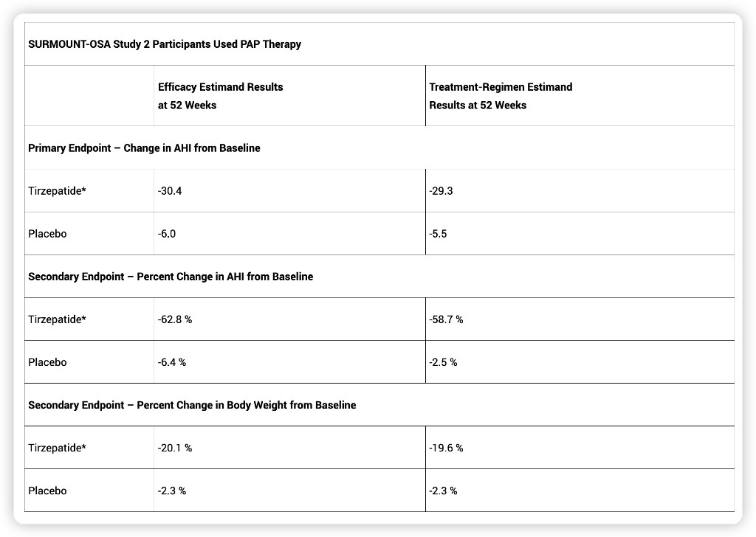756x537 pixels.
Task: Select the Efficacy Estimand Results column header
Action: pyautogui.click(x=220, y=96)
